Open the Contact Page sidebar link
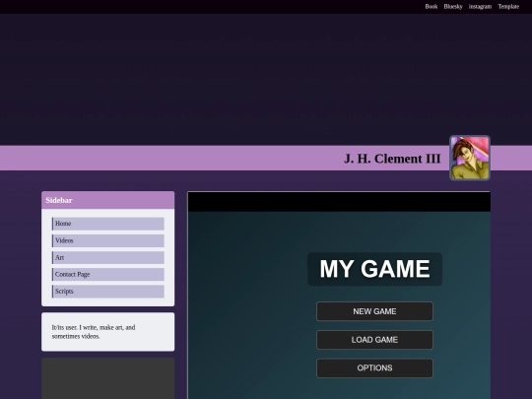The width and height of the screenshot is (532, 399). coord(108,275)
